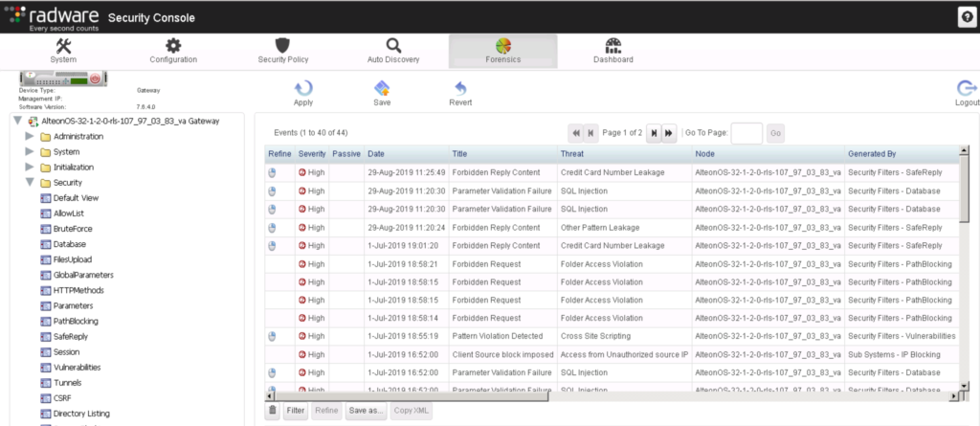Go to the next page of events
This screenshot has width=980, height=426.
click(x=654, y=132)
